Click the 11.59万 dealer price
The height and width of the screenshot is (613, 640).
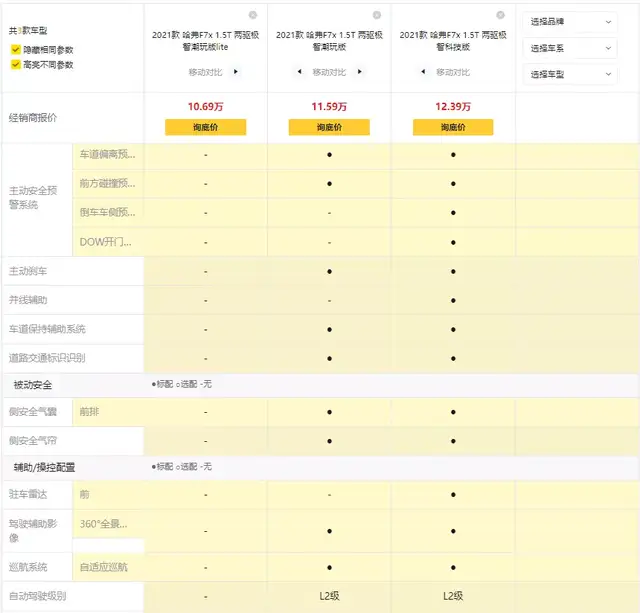[329, 107]
